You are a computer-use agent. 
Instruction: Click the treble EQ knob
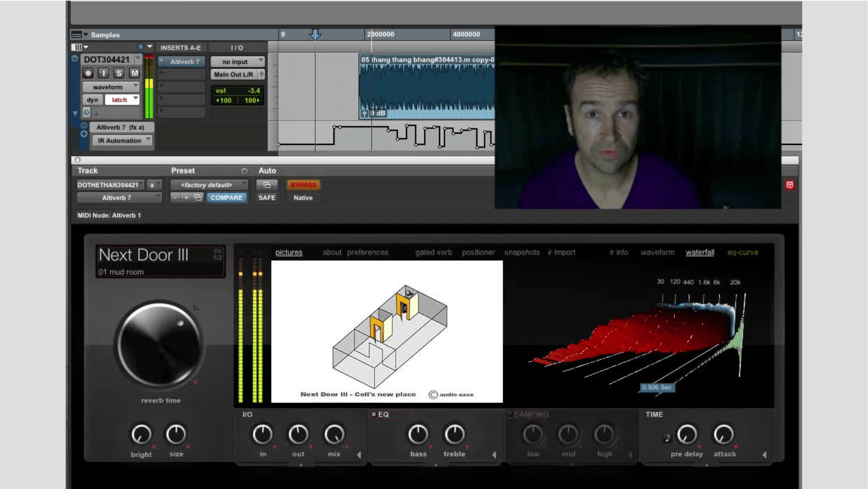[454, 435]
